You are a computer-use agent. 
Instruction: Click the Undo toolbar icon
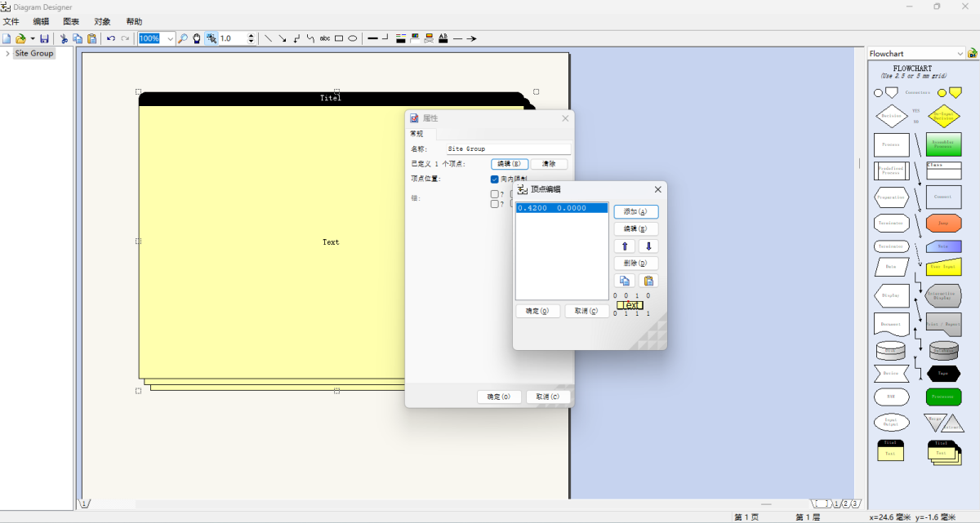click(x=111, y=38)
